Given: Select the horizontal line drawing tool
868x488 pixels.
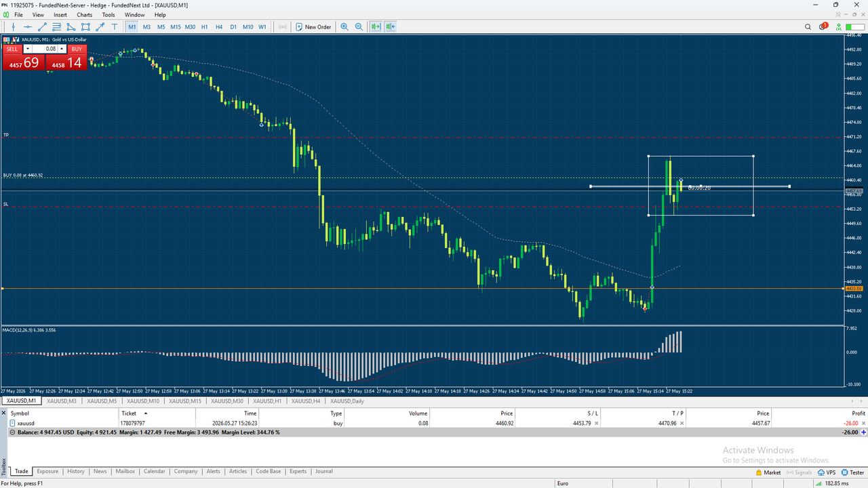Looking at the screenshot, I should click(28, 27).
